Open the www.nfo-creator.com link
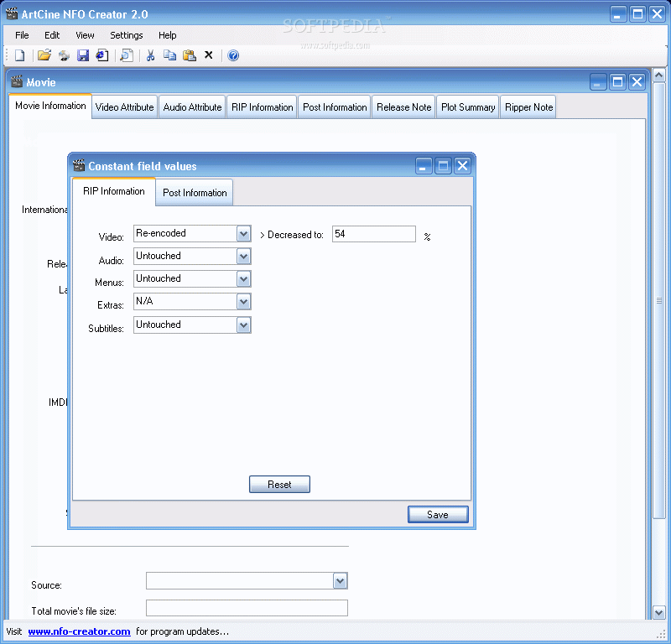The width and height of the screenshot is (671, 644). pos(79,631)
